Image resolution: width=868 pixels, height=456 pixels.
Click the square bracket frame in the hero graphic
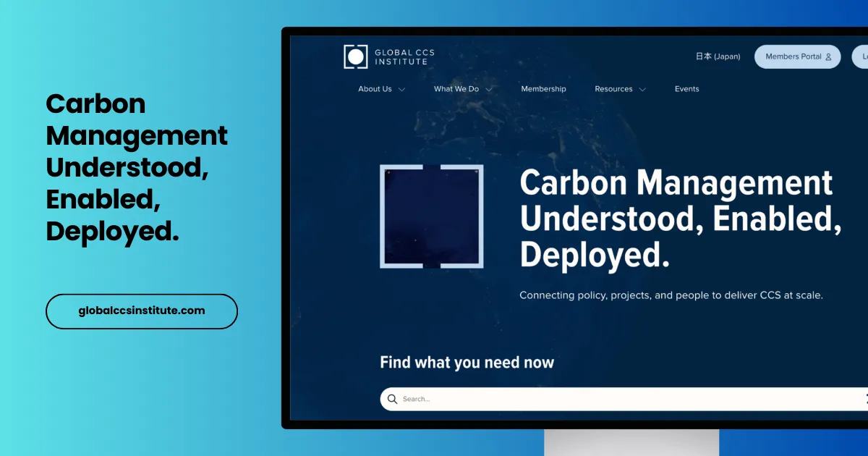pos(433,217)
